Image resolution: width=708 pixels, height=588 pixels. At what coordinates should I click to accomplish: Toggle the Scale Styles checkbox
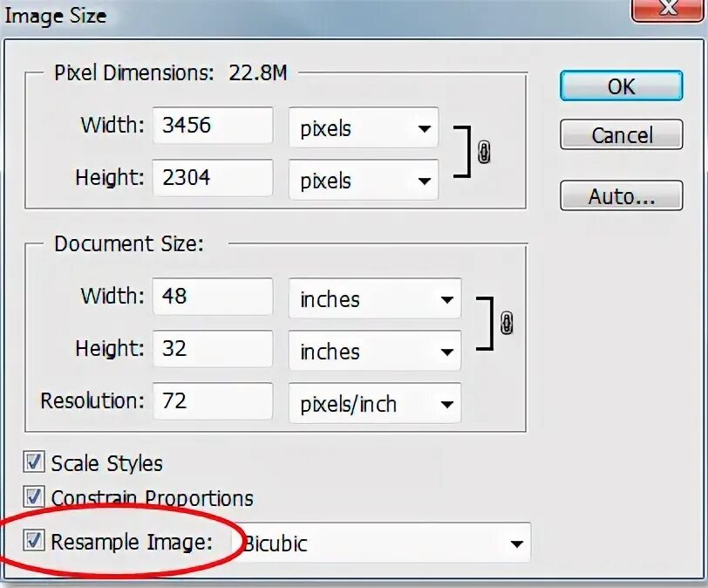[34, 462]
